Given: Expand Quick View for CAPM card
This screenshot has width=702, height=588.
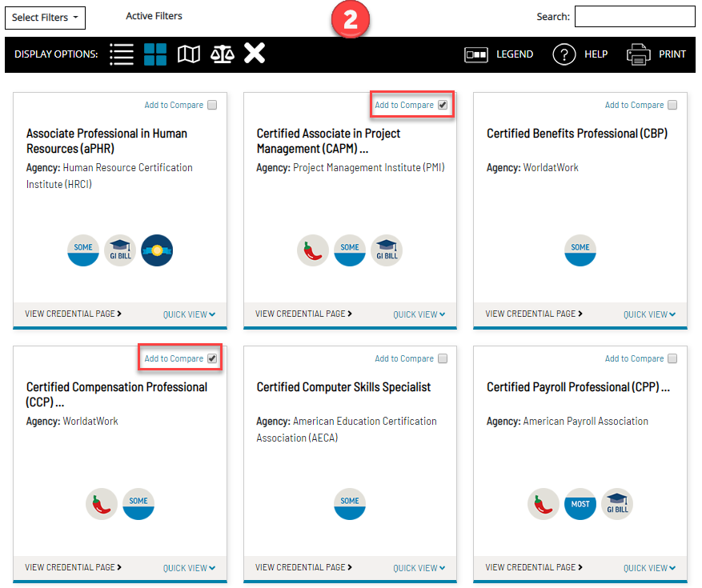Looking at the screenshot, I should coord(419,314).
